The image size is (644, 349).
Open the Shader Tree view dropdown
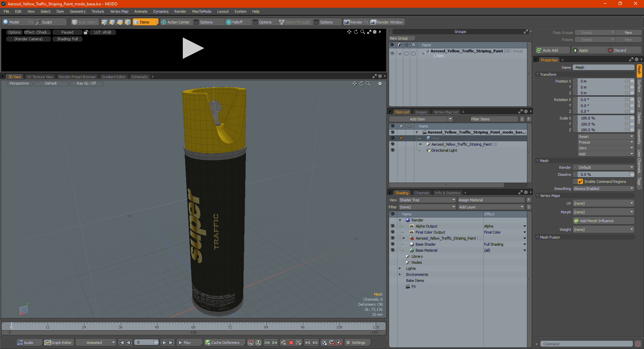[427, 200]
